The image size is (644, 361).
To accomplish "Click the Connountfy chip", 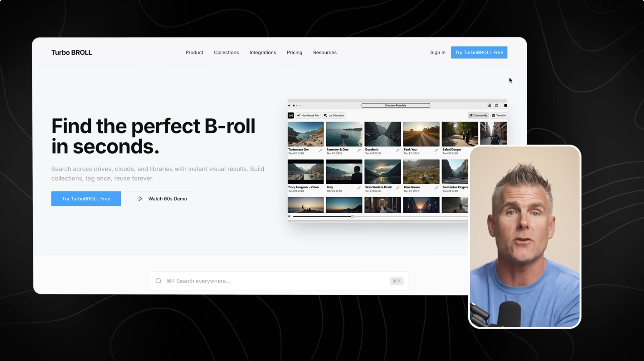I will (478, 116).
